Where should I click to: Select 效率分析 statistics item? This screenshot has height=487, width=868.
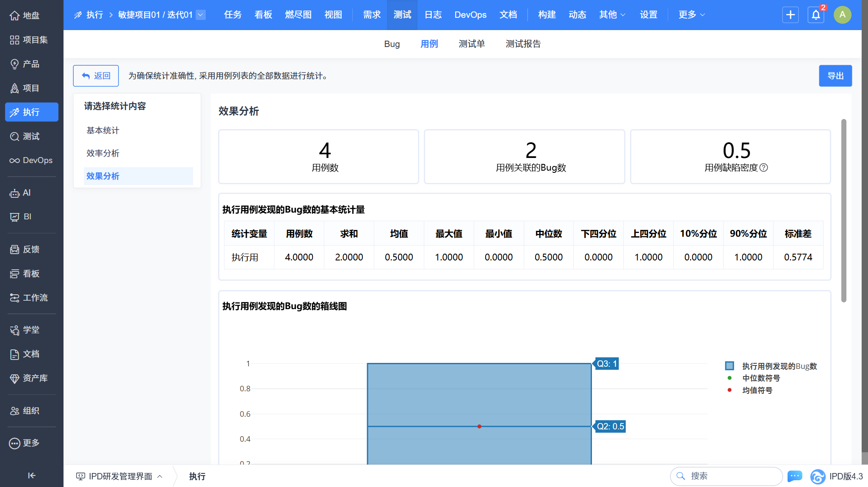click(103, 153)
